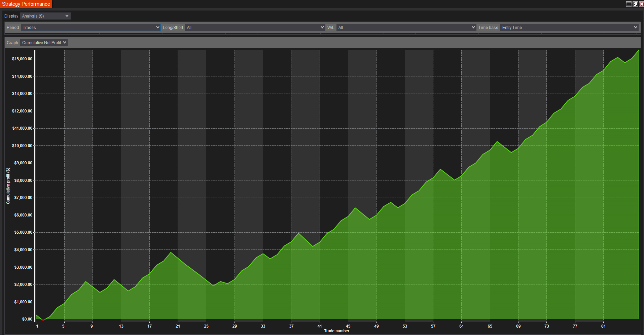Click the W/L label
Viewport: 644px width, 335px height.
tap(331, 28)
